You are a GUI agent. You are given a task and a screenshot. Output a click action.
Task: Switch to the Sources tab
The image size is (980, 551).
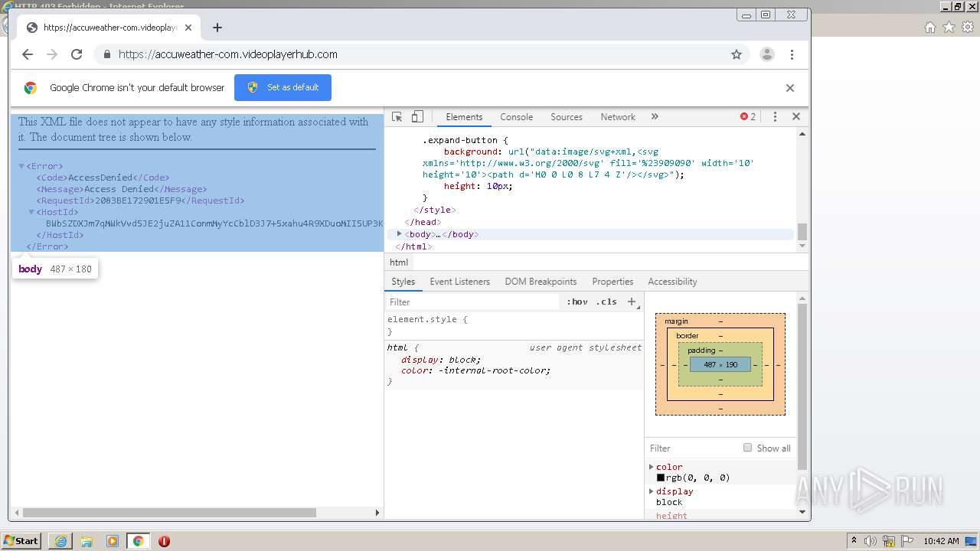tap(567, 117)
